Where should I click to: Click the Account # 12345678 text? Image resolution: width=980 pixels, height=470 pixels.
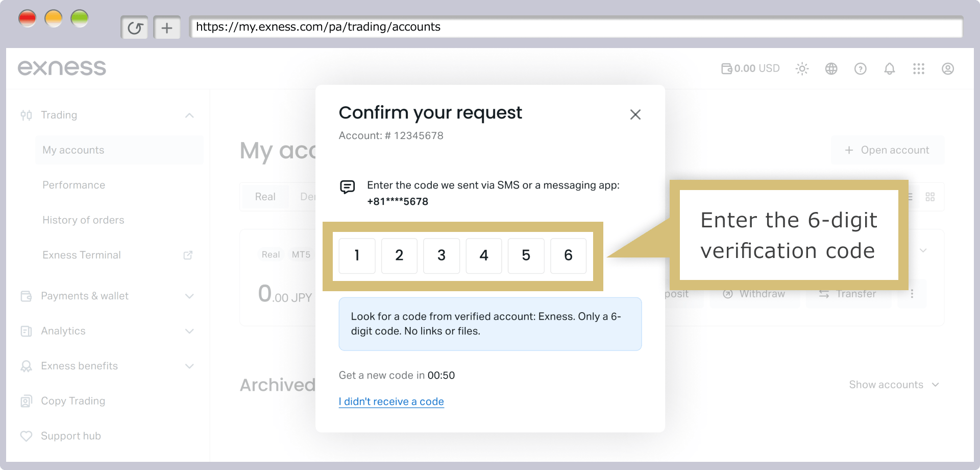tap(391, 136)
